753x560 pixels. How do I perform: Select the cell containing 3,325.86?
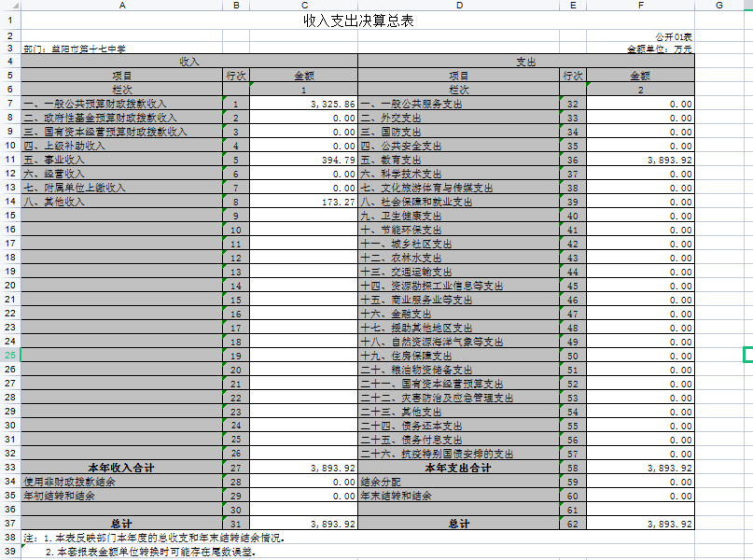tap(304, 104)
